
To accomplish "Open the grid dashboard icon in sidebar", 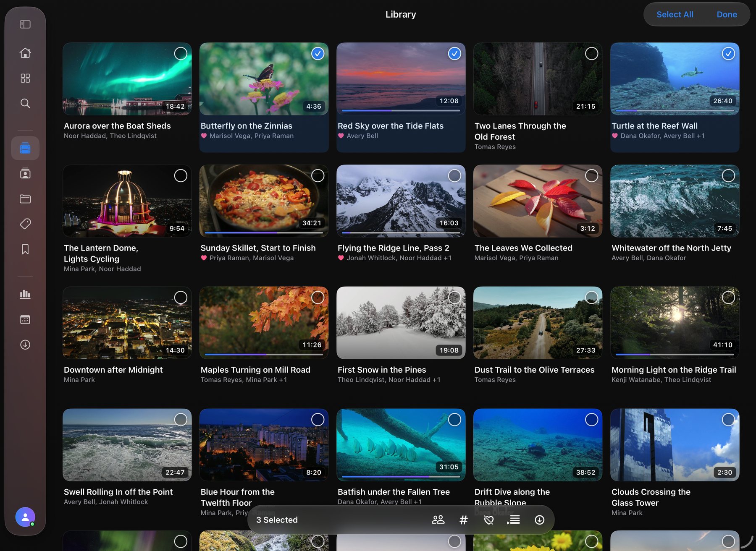I will click(x=25, y=78).
